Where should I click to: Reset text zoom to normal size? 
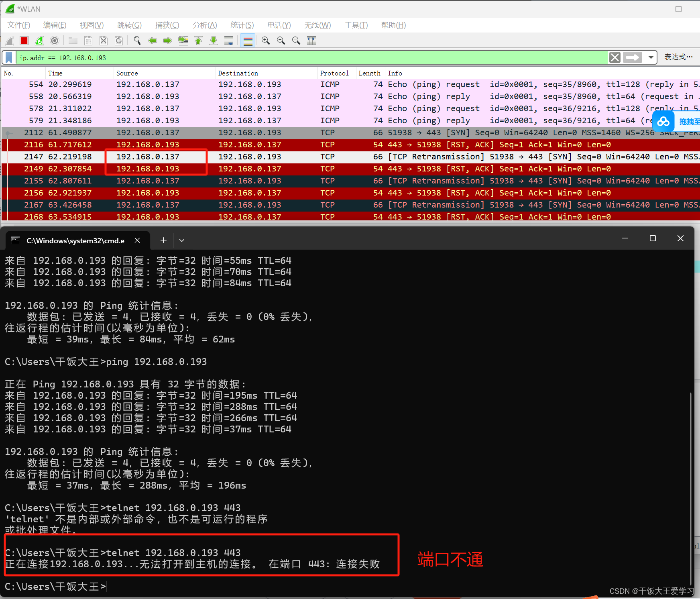point(296,41)
